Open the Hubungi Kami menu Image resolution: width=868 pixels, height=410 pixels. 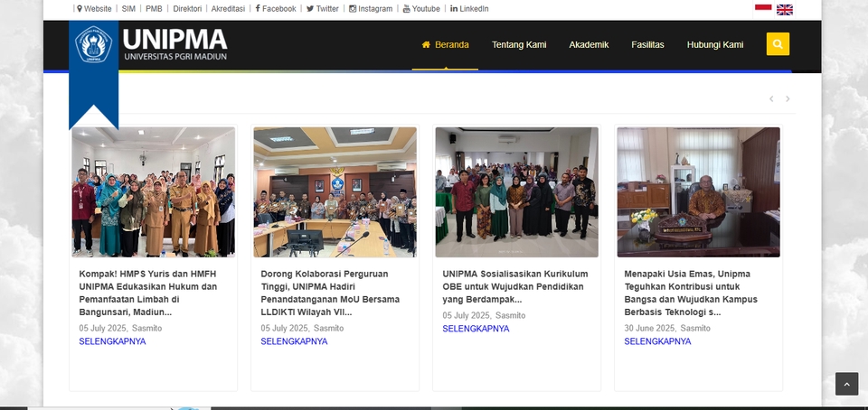pyautogui.click(x=714, y=45)
